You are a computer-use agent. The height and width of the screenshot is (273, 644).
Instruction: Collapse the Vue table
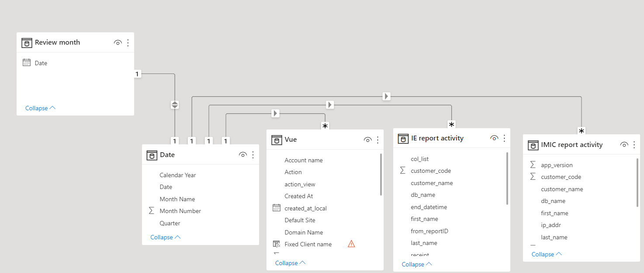click(291, 263)
